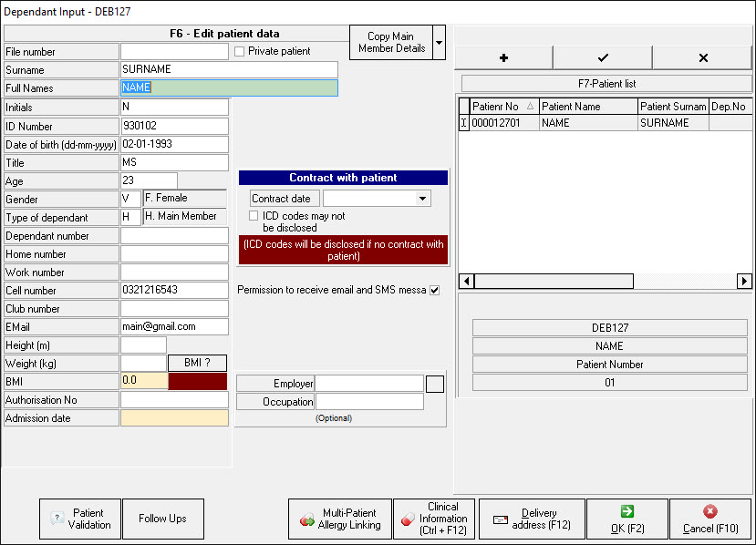
Task: Click the dark red BMI indicator box
Action: pos(198,382)
